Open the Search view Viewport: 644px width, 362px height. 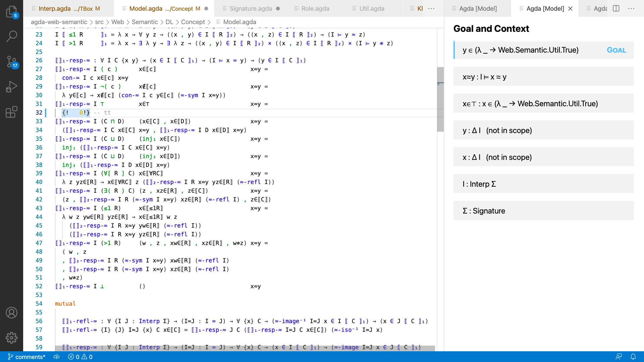click(x=12, y=36)
